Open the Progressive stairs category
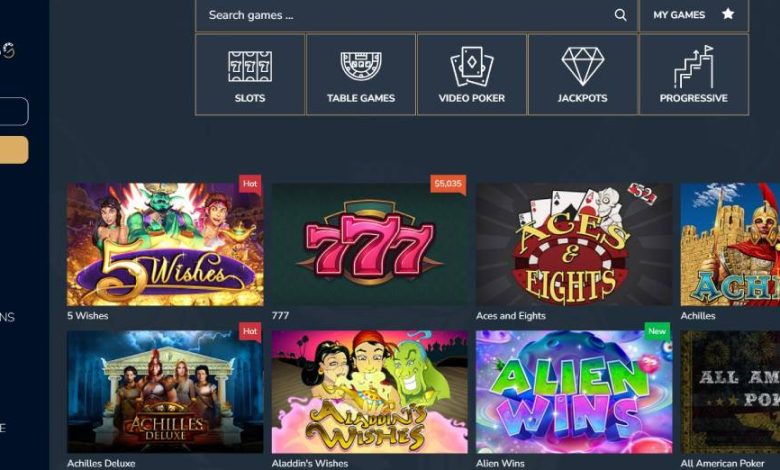Image resolution: width=780 pixels, height=470 pixels. point(693,75)
